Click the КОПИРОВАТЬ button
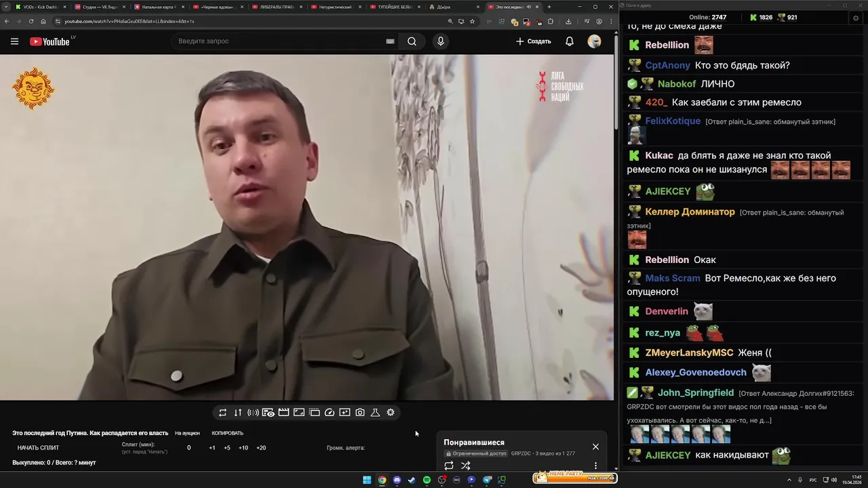The height and width of the screenshot is (488, 868). (227, 433)
